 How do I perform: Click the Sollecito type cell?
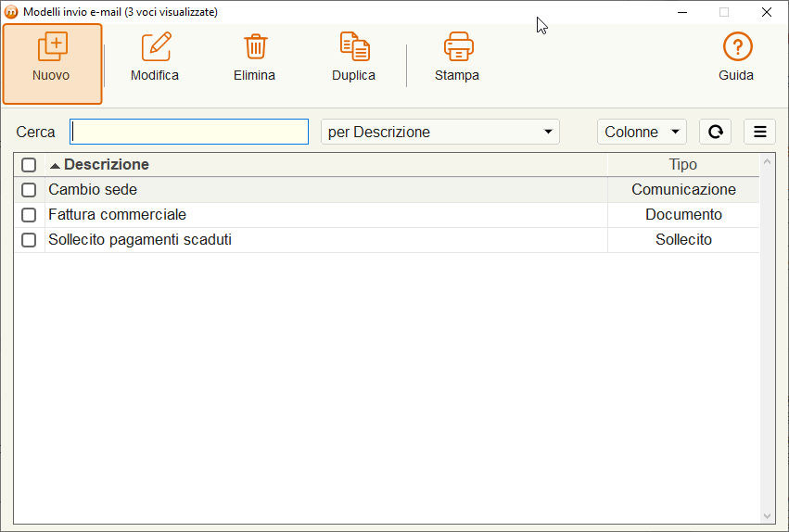pos(683,240)
